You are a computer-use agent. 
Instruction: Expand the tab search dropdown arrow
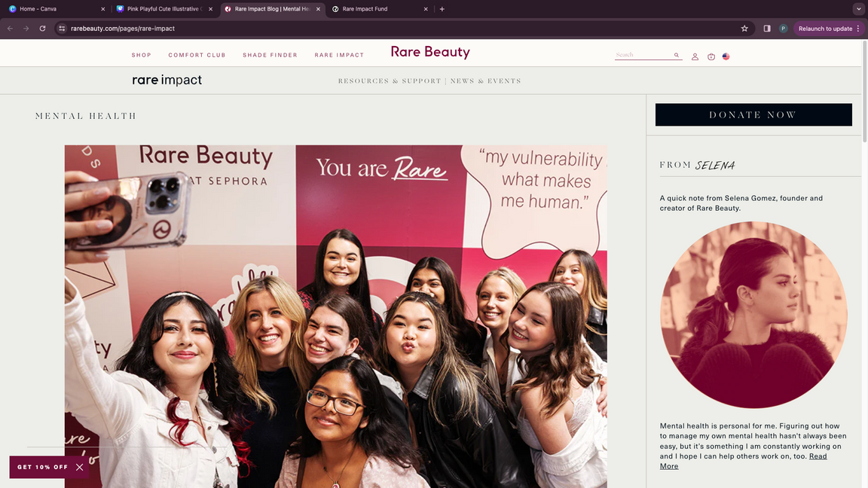(858, 9)
